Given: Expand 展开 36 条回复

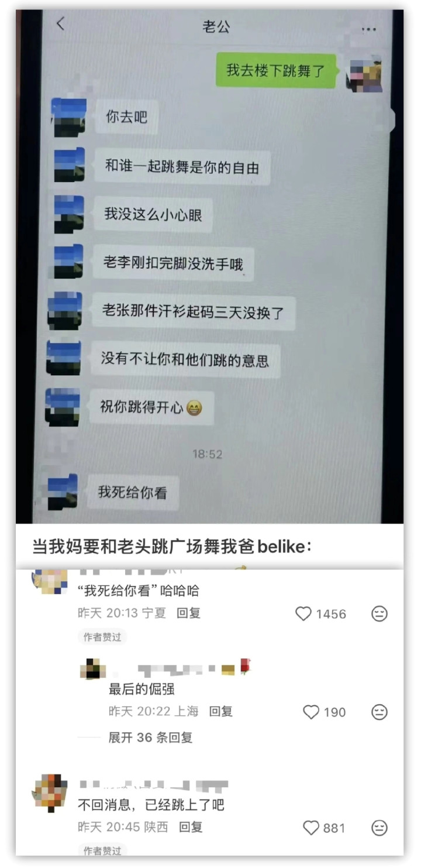Looking at the screenshot, I should (150, 737).
